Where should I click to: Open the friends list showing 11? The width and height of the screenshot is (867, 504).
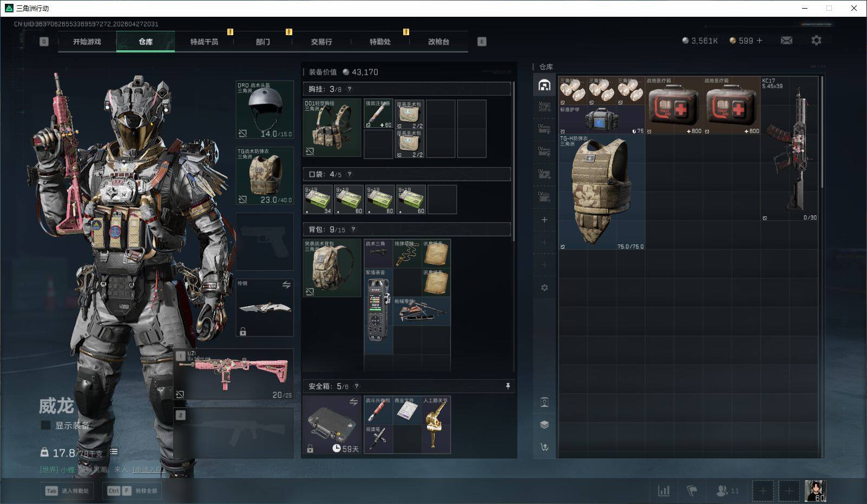(727, 490)
